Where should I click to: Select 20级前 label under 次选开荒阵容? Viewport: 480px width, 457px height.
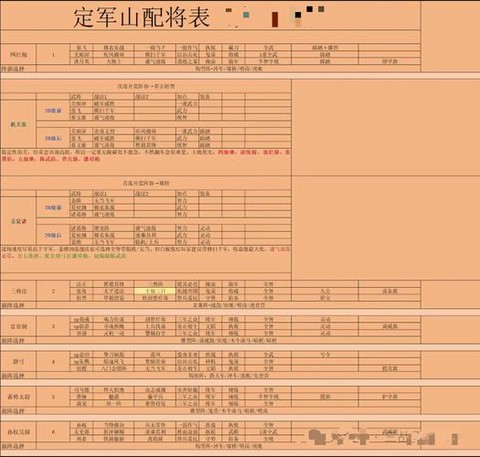[x=53, y=111]
